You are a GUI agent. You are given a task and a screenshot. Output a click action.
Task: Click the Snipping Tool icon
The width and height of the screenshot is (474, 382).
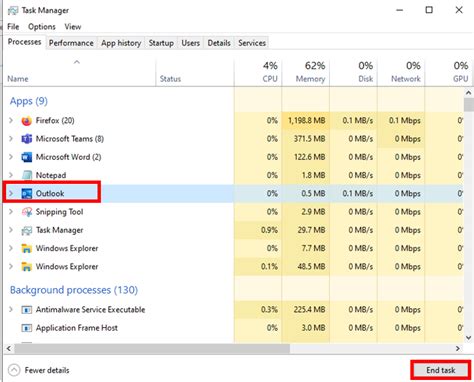[26, 212]
